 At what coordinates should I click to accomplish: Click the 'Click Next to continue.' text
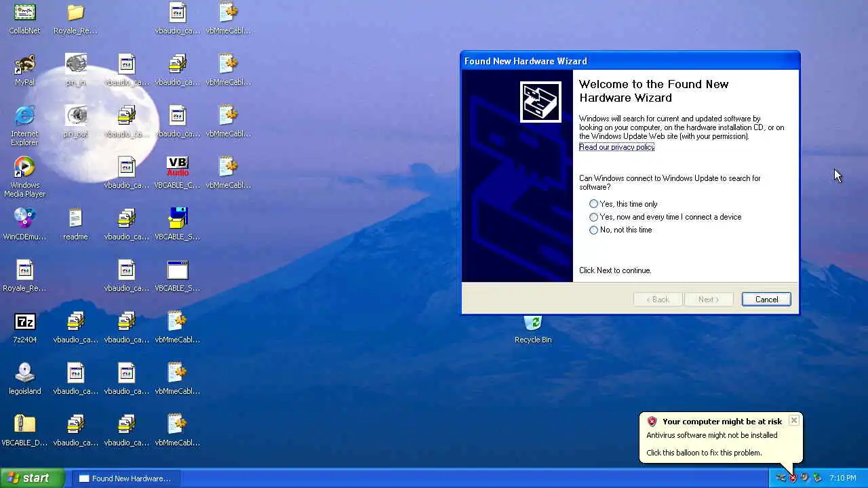(615, 270)
